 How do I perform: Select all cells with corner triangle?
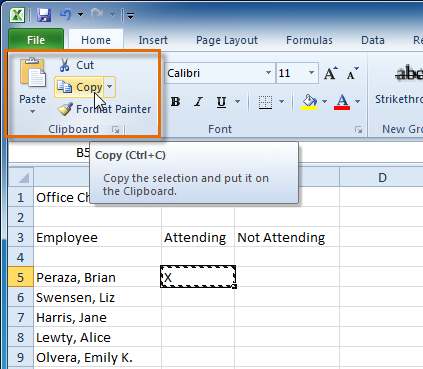[21, 177]
